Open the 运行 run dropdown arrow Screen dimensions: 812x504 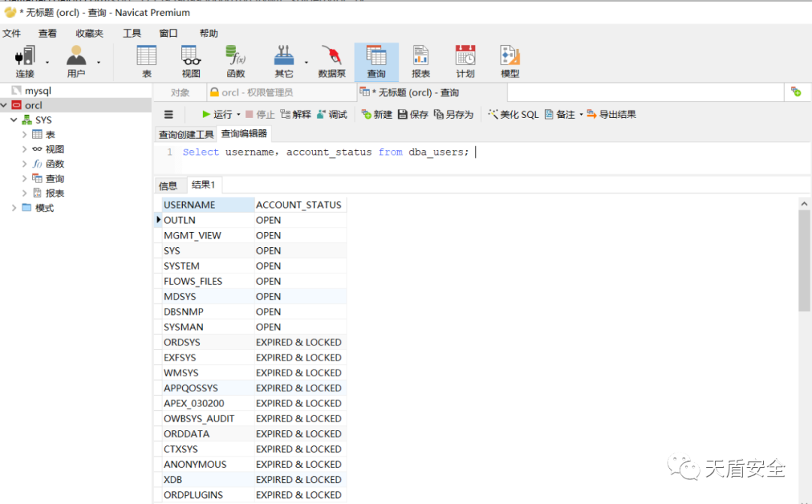coord(238,115)
